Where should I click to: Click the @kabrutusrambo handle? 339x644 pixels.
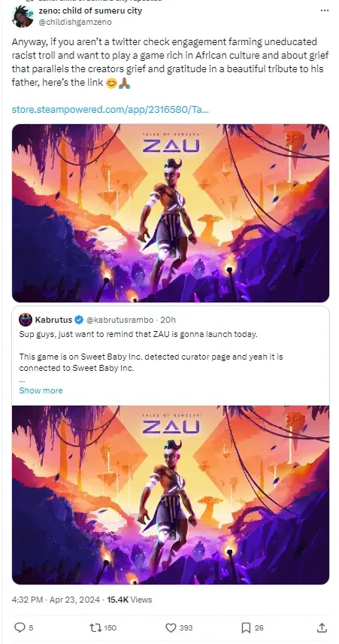[120, 320]
